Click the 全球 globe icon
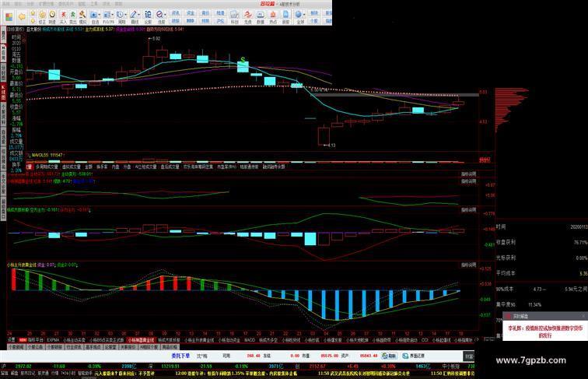This screenshot has width=588, height=379. click(299, 17)
